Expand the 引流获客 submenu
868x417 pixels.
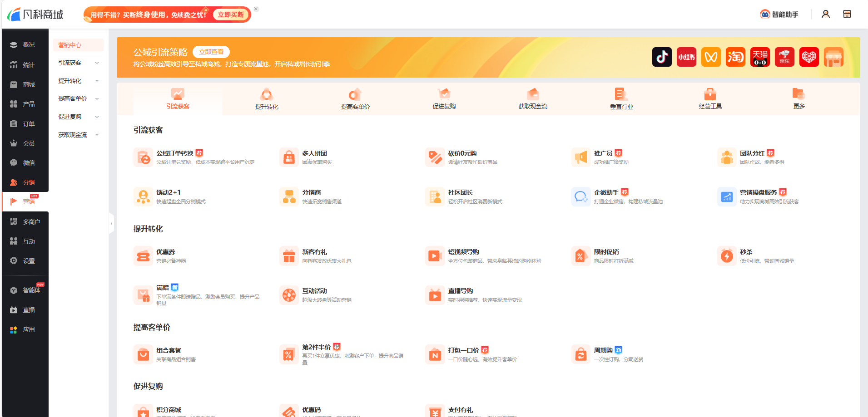[78, 63]
